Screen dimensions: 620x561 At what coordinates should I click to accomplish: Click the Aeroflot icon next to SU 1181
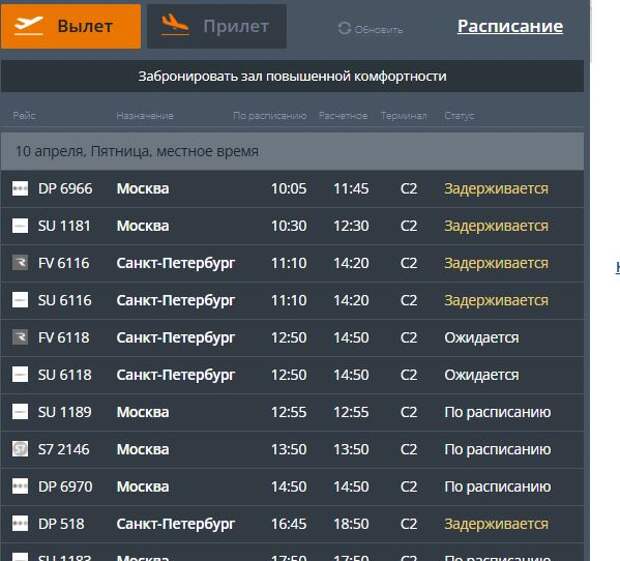pos(20,226)
